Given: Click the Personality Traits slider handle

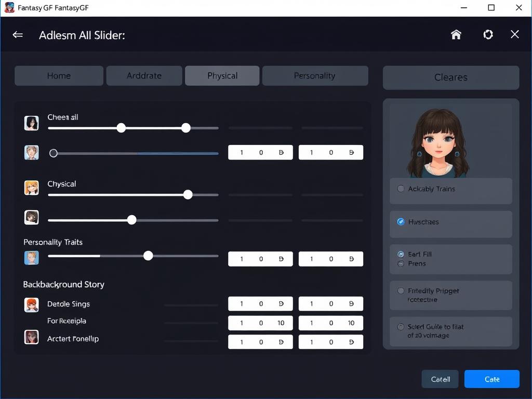Looking at the screenshot, I should pyautogui.click(x=148, y=256).
